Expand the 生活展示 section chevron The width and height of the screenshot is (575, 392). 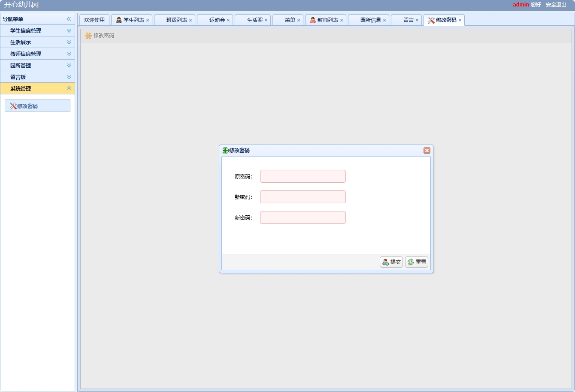(x=69, y=42)
